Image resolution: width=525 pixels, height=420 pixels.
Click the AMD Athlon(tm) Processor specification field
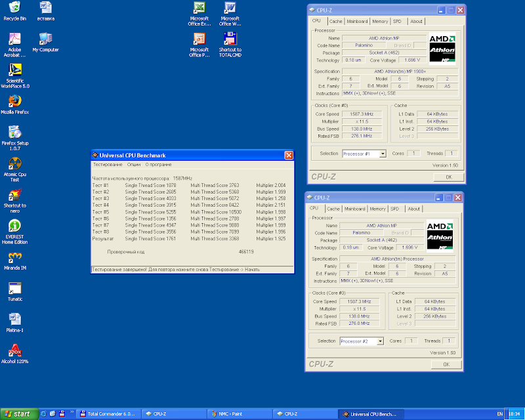[398, 259]
